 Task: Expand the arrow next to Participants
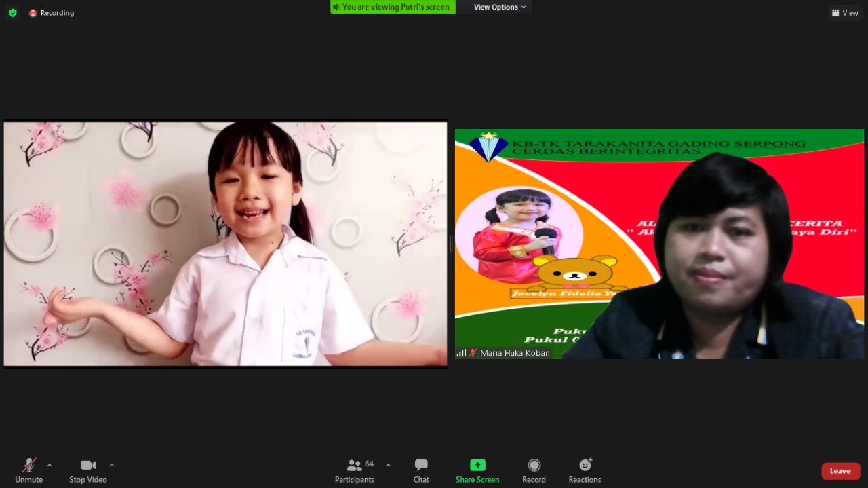(388, 465)
